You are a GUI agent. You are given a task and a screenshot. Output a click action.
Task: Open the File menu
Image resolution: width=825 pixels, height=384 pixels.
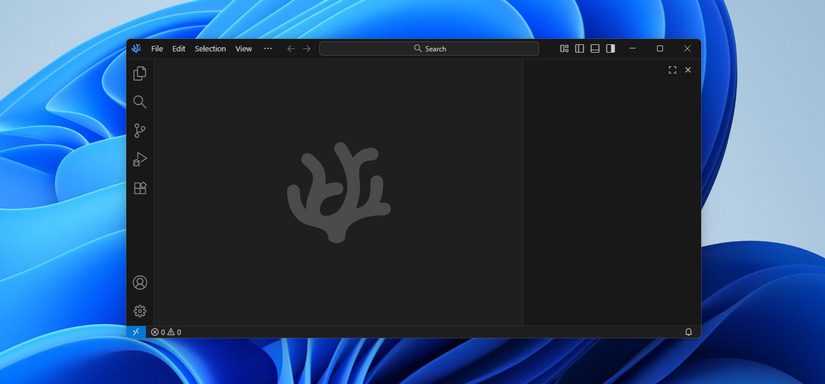157,48
